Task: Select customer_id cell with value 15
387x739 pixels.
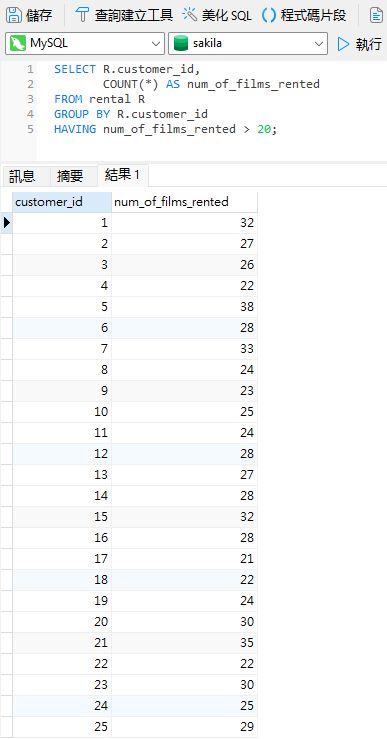Action: (62, 517)
